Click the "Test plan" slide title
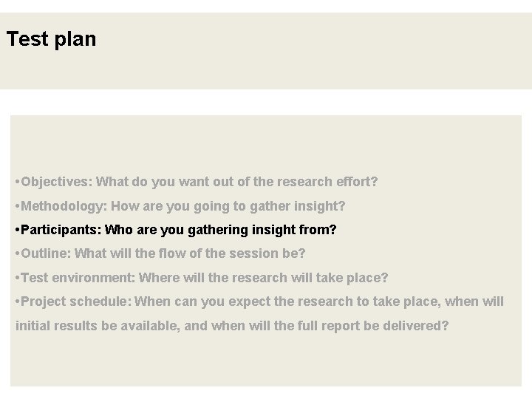Image resolution: width=532 pixels, height=399 pixels. (51, 39)
